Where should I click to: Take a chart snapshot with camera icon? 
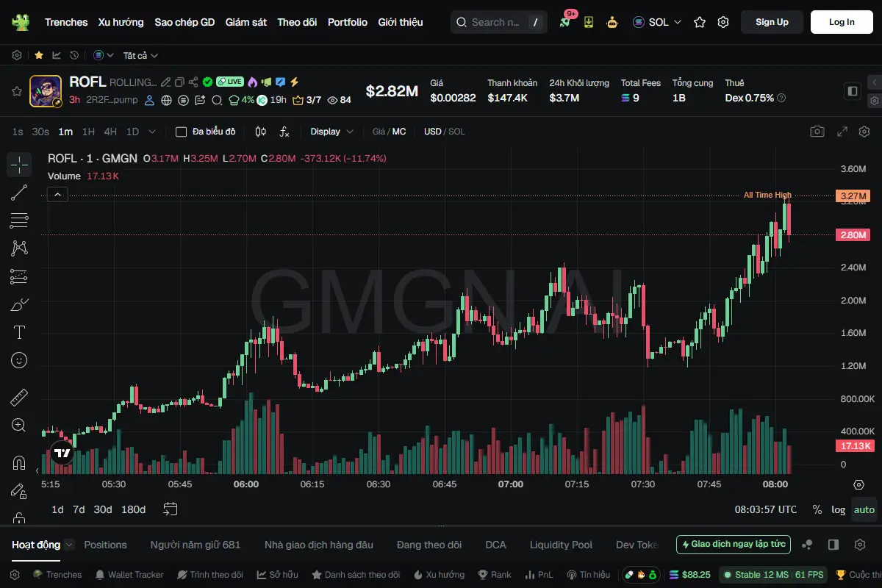817,132
